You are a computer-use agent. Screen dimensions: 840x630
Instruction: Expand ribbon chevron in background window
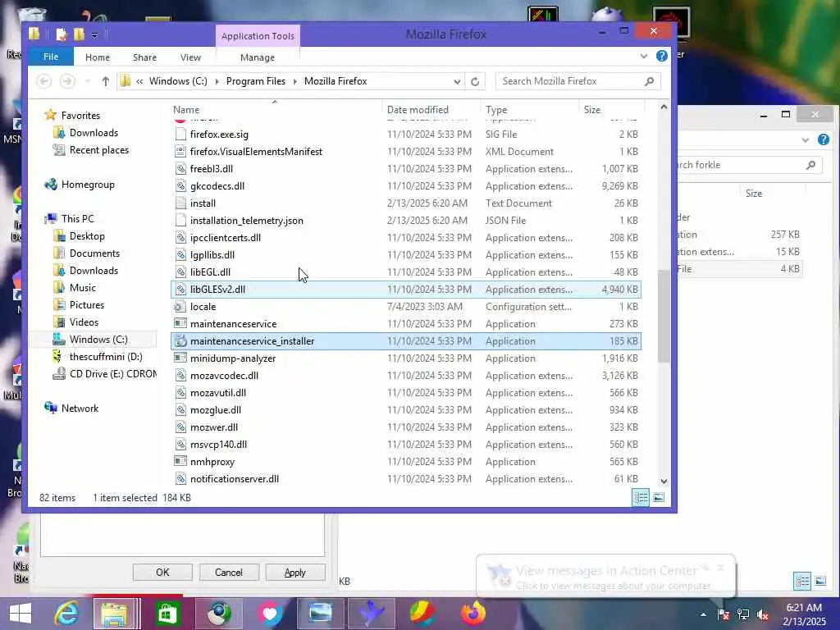pos(805,139)
